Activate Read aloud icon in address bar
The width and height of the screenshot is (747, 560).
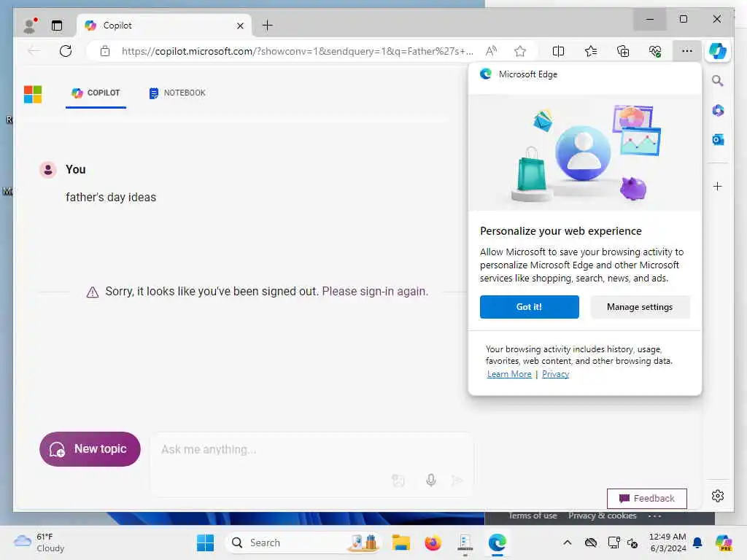tap(491, 51)
